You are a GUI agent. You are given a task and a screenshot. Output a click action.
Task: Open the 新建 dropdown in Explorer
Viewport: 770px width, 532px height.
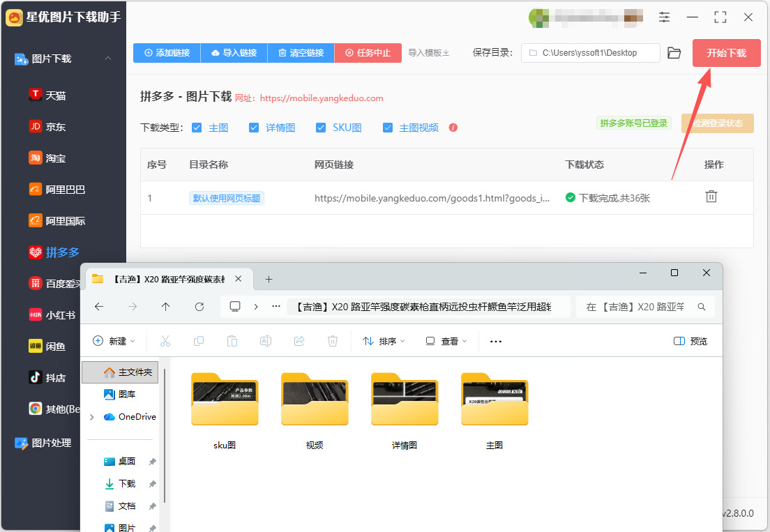pos(114,341)
